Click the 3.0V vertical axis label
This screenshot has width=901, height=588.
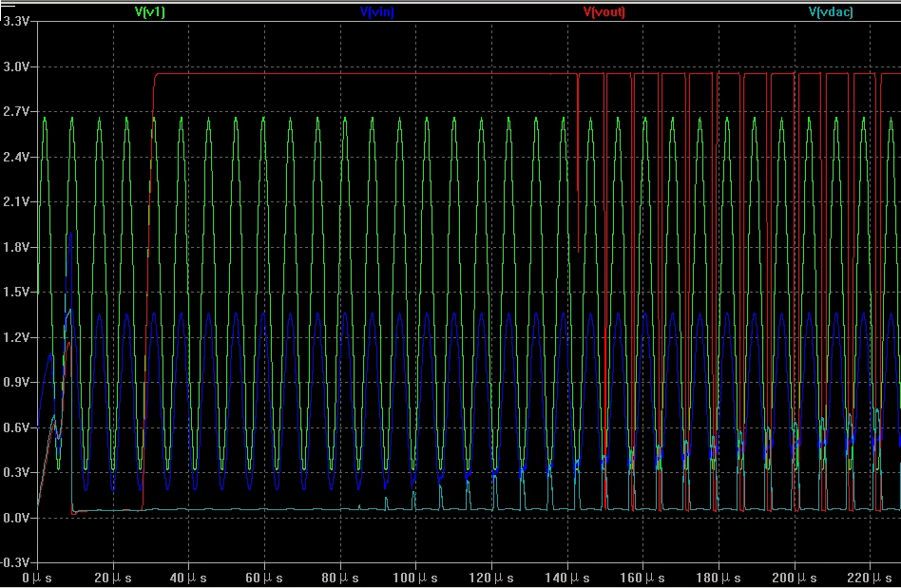(16, 66)
